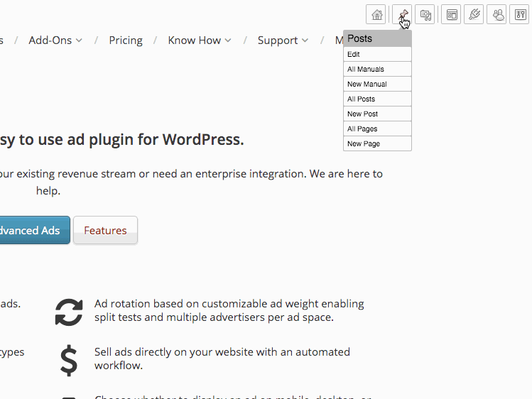
Task: Click the dollar sign icon
Action: click(x=69, y=361)
